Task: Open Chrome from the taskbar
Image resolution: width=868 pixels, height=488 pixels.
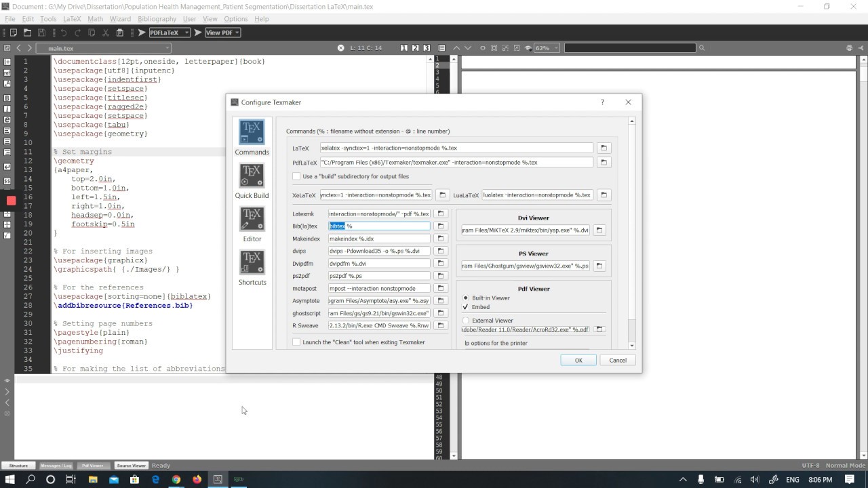Action: pyautogui.click(x=176, y=479)
